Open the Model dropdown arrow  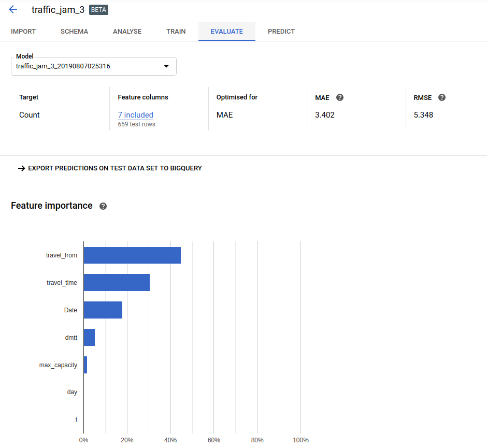[x=166, y=66]
